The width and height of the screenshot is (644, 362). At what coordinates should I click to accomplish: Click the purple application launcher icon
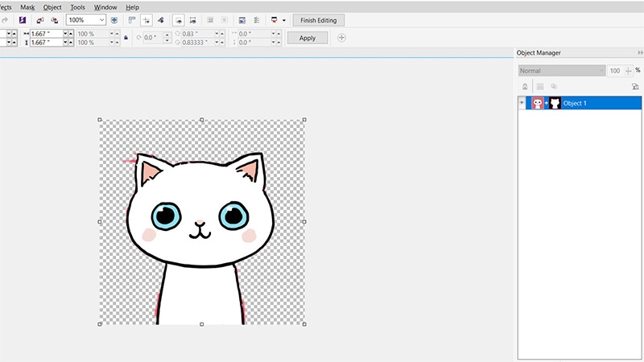pos(23,20)
